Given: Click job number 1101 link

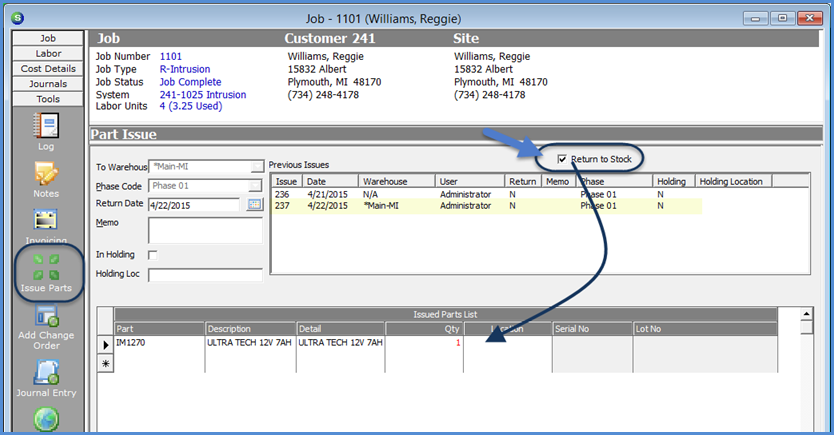Looking at the screenshot, I should tap(171, 56).
